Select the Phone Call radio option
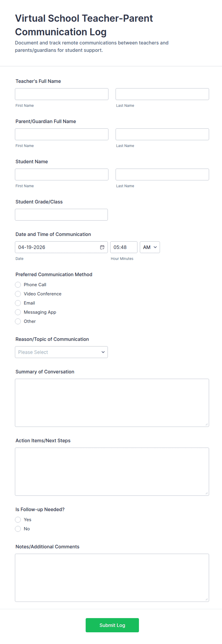 point(18,285)
